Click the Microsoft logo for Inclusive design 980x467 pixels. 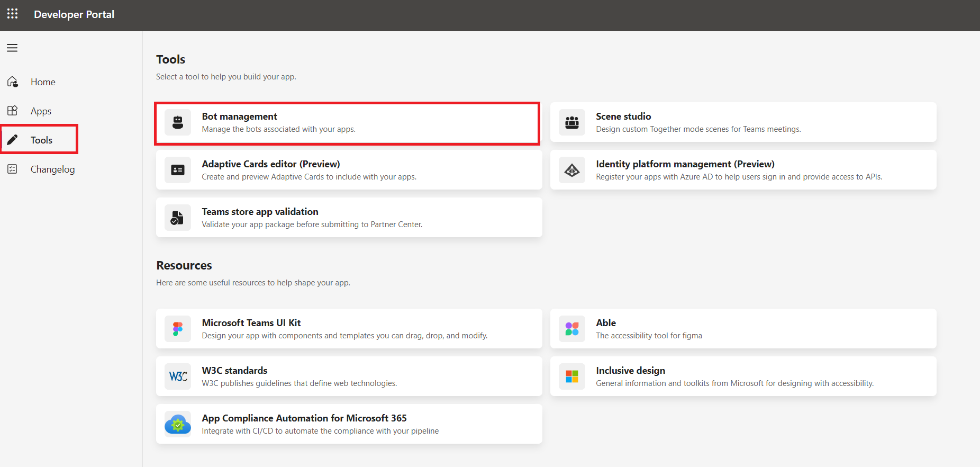(x=572, y=376)
